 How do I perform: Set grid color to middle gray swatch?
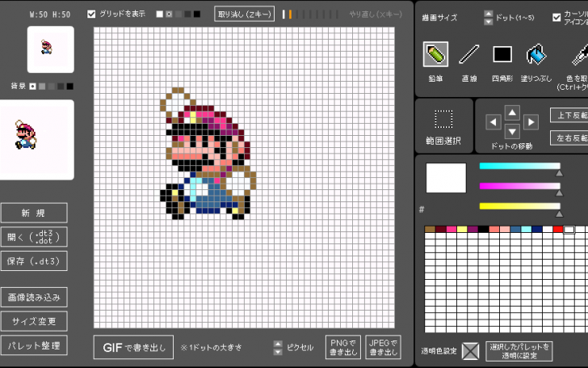tap(178, 15)
